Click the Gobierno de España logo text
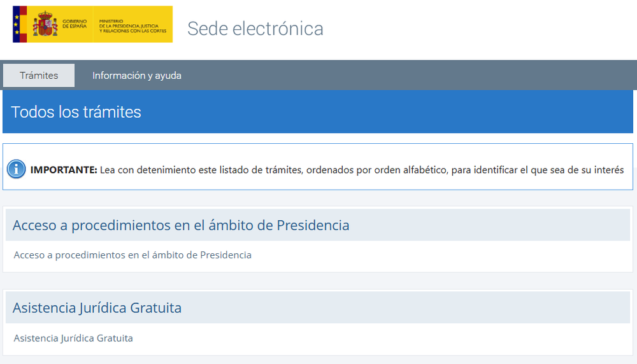The width and height of the screenshot is (637, 364). coord(75,24)
